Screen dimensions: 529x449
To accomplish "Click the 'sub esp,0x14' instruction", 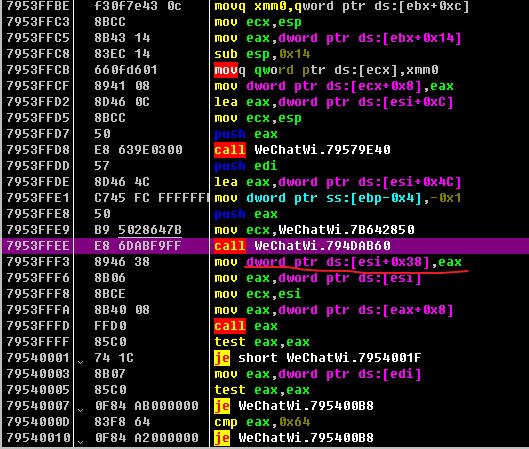I will [x=262, y=54].
